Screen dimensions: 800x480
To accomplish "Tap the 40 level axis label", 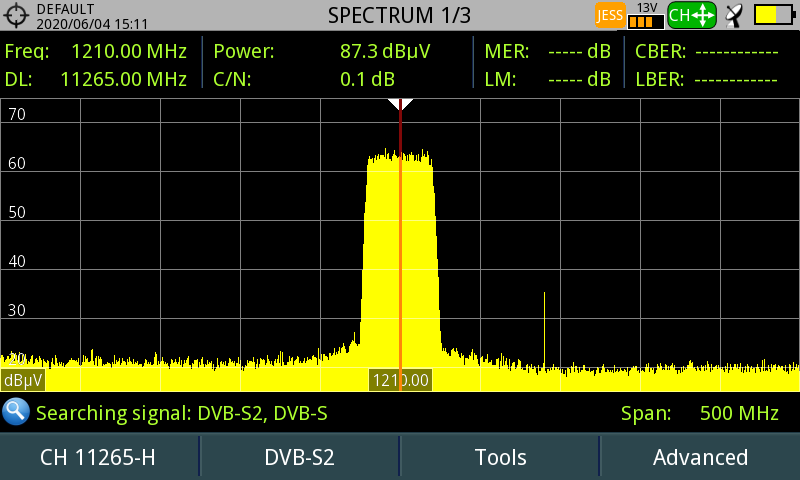I will click(17, 261).
